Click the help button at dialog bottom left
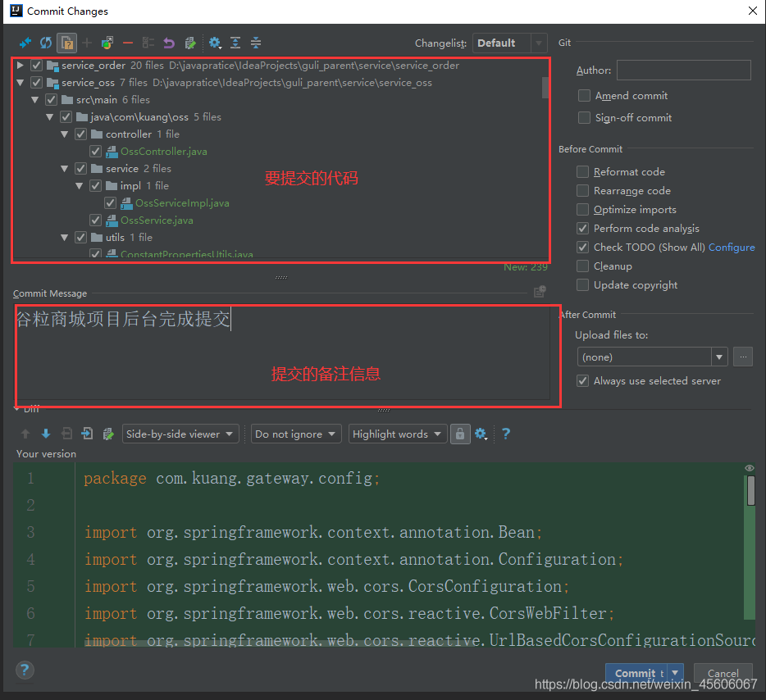The width and height of the screenshot is (766, 700). pos(25,670)
